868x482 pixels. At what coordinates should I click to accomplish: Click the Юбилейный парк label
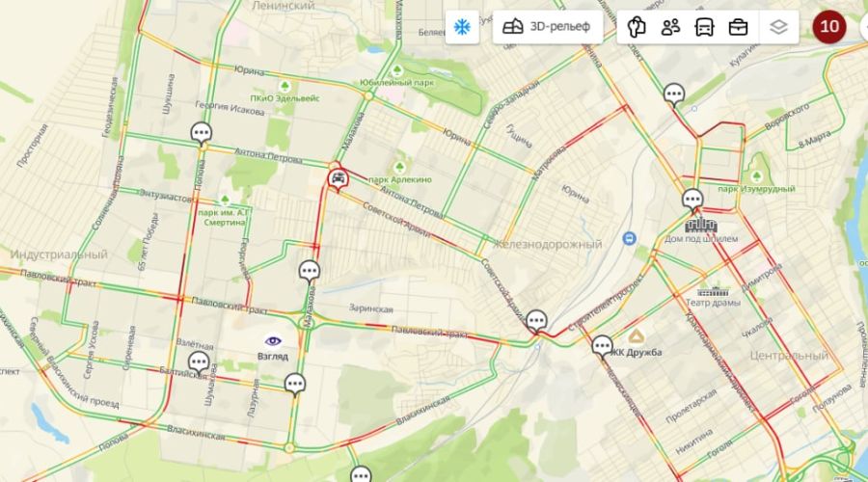pyautogui.click(x=397, y=83)
